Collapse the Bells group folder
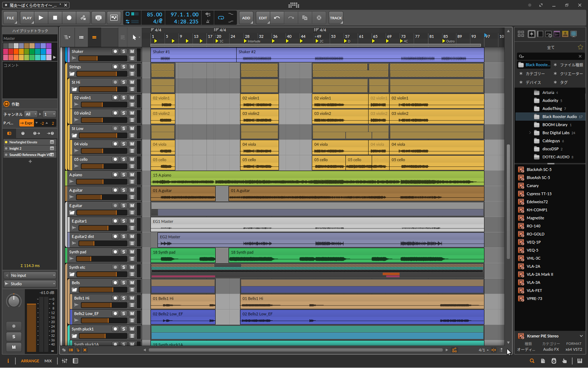The width and height of the screenshot is (588, 368). point(74,290)
